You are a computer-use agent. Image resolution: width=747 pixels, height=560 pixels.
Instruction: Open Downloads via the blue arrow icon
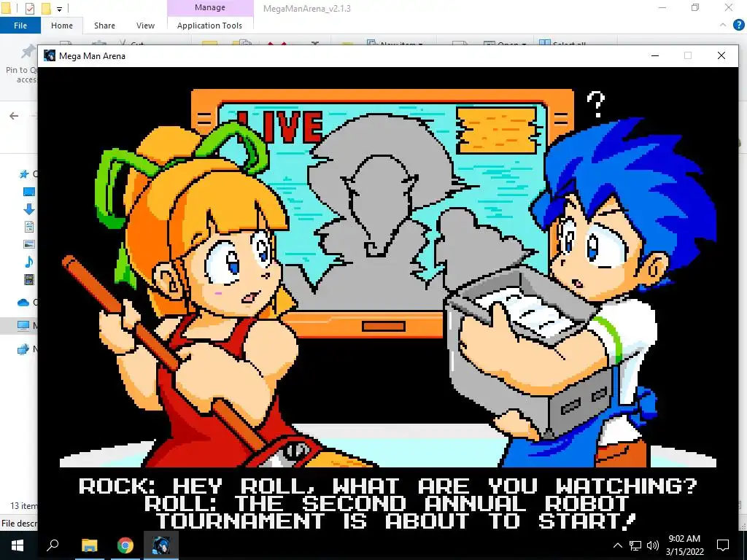[x=29, y=209]
